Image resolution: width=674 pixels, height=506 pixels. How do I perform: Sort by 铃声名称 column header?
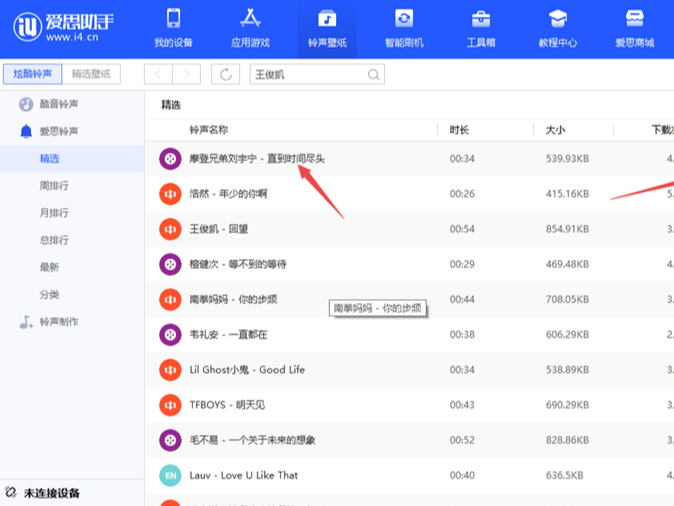(x=209, y=130)
